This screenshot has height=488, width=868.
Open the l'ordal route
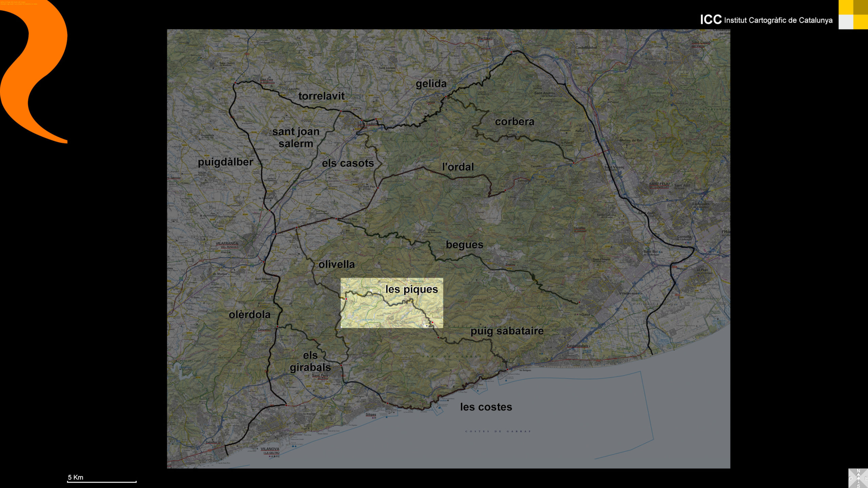pos(458,167)
